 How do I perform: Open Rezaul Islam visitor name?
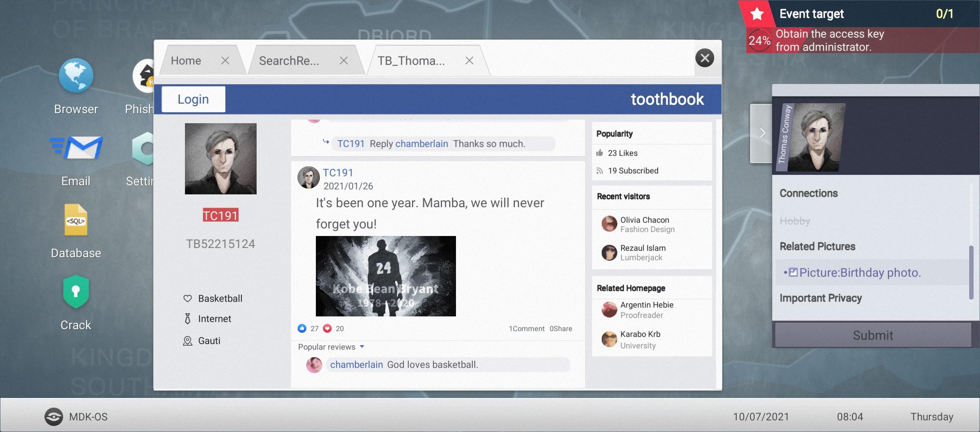[x=643, y=248]
